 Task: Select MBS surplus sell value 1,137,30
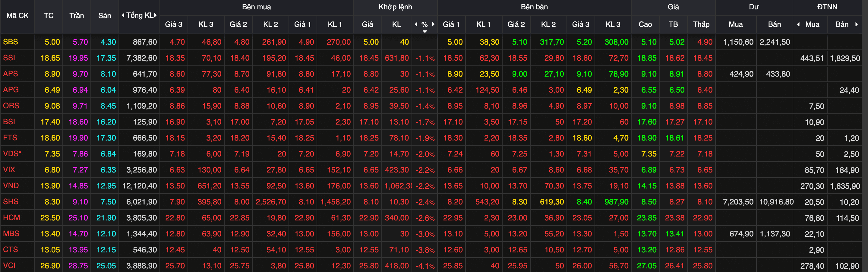(775, 234)
